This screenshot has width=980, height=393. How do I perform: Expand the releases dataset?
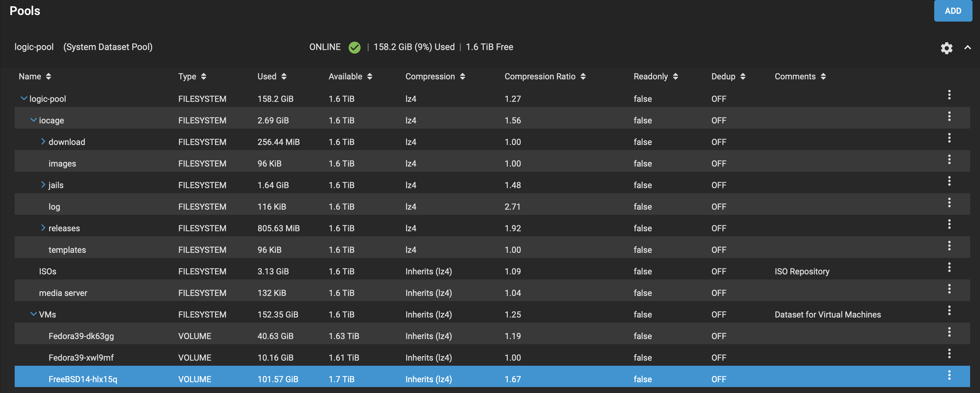tap(43, 228)
